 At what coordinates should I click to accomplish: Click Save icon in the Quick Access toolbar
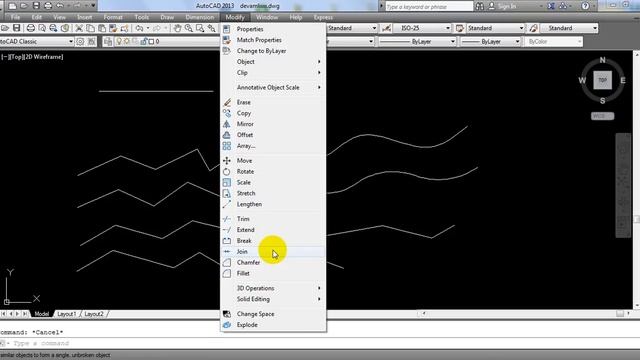(36, 6)
